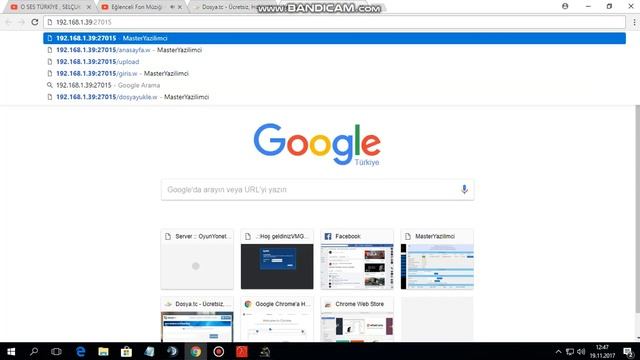
Task: Open Microsoft Store from the taskbar
Action: [126, 351]
